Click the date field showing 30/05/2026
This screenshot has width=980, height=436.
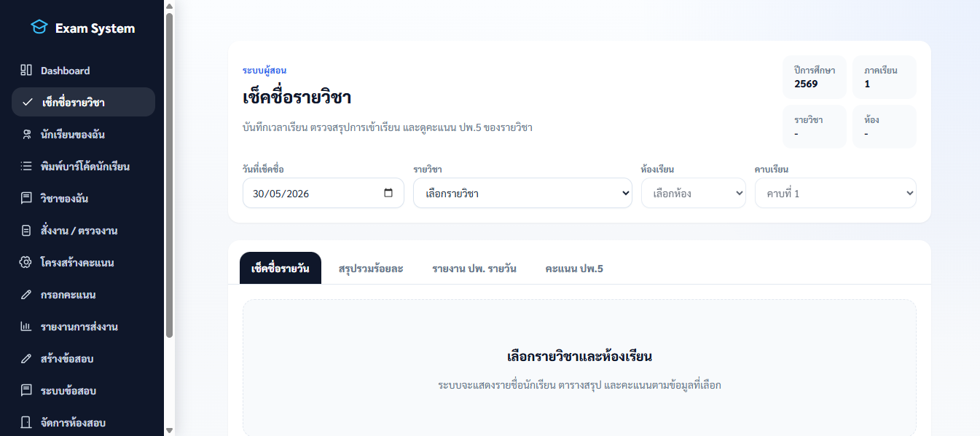324,194
